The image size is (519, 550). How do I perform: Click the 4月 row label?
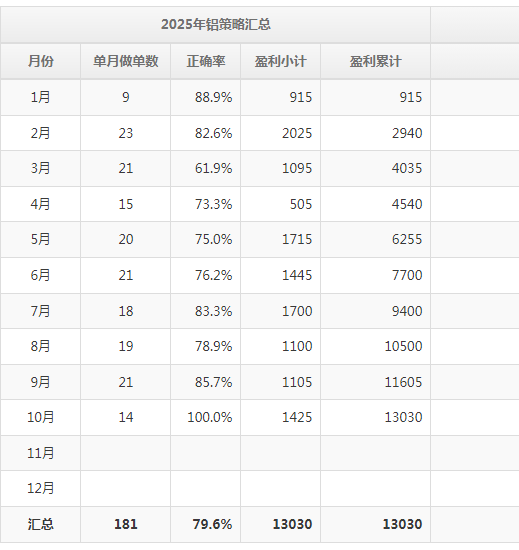pyautogui.click(x=40, y=204)
